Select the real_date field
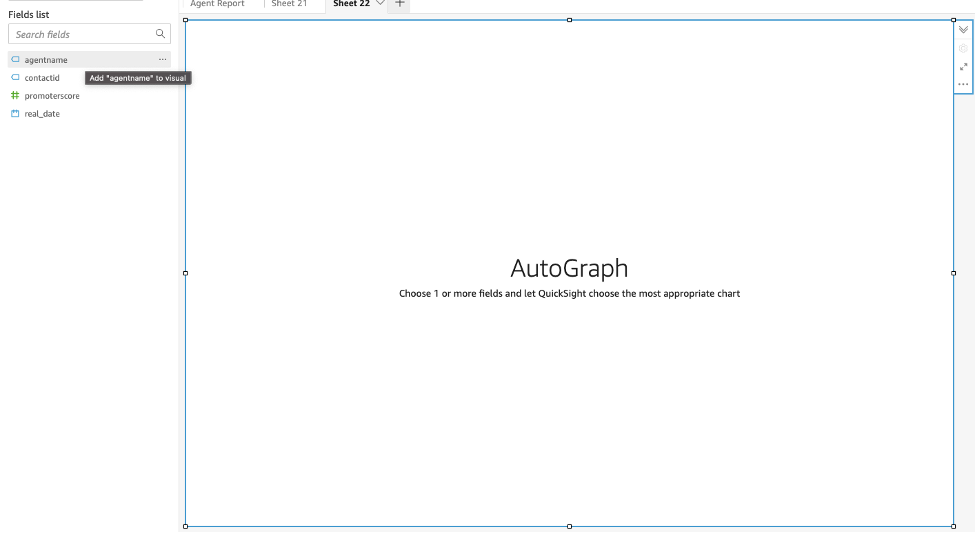This screenshot has width=977, height=533. coord(42,114)
